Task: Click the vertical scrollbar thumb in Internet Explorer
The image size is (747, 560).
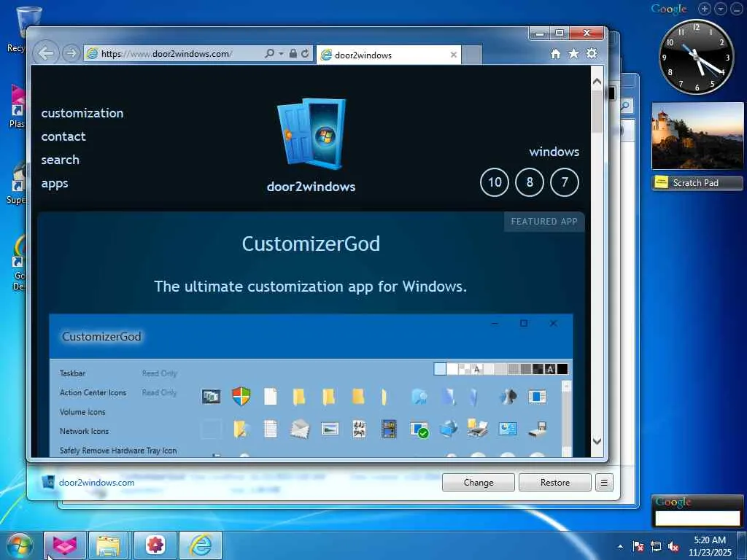Action: 597,112
